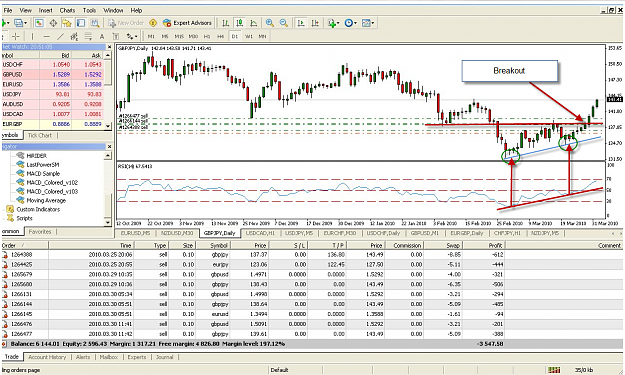
Task: Click the order 1264388 ticket icon
Action: point(5,255)
